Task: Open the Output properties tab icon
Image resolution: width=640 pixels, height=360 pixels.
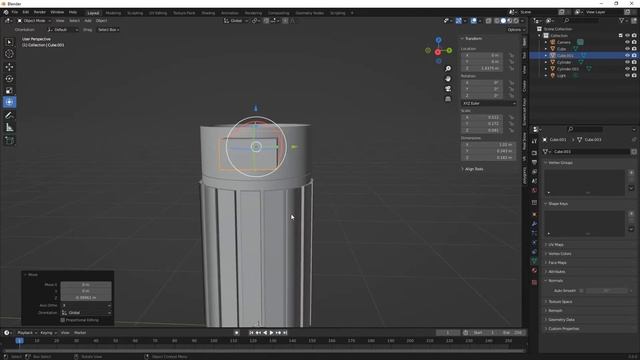Action: click(x=534, y=162)
